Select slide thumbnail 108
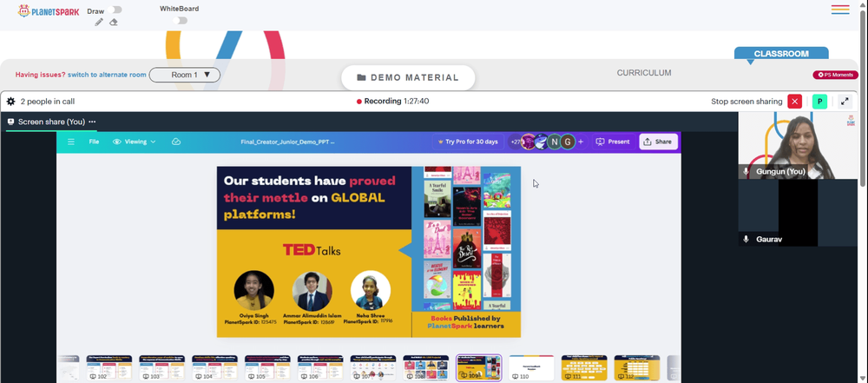The image size is (868, 383). (425, 367)
